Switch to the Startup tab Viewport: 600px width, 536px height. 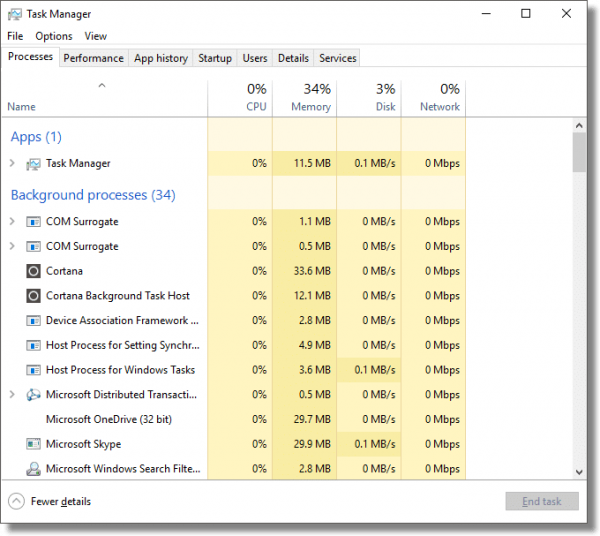pyautogui.click(x=215, y=58)
